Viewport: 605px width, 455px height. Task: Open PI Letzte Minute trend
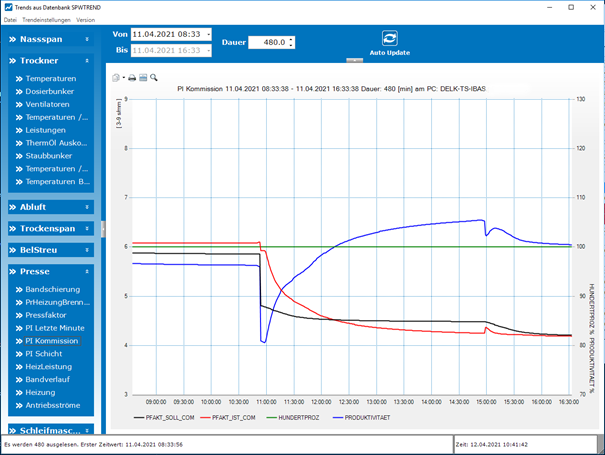(x=55, y=328)
